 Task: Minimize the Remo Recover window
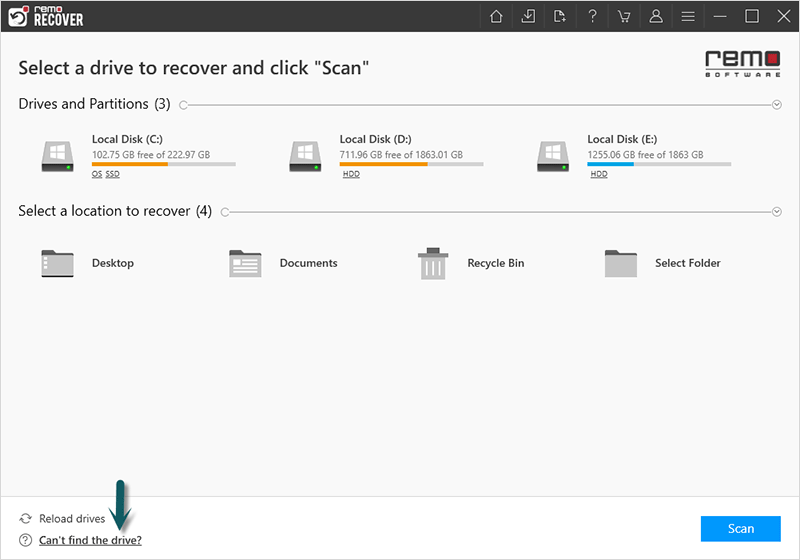click(x=720, y=16)
